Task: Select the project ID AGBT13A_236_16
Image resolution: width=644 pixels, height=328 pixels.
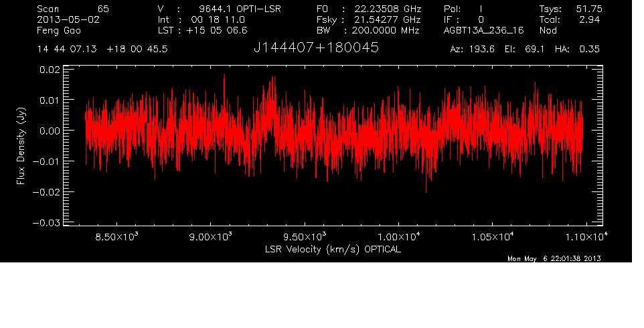Action: [484, 30]
